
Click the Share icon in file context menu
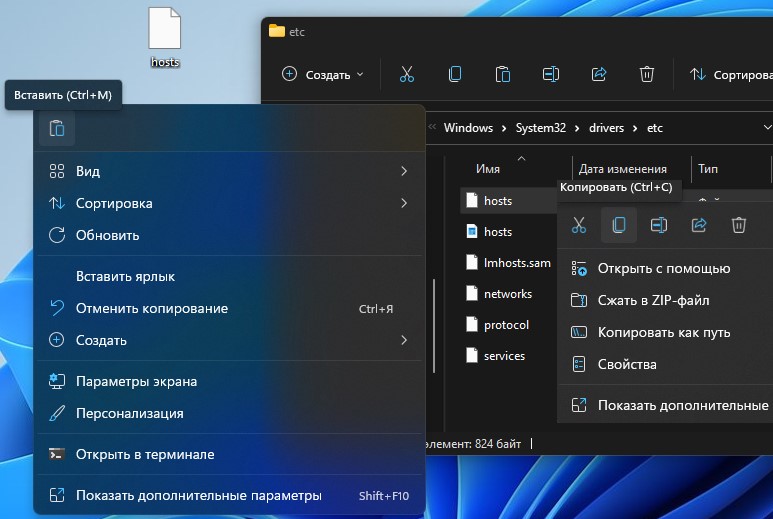pyautogui.click(x=699, y=225)
